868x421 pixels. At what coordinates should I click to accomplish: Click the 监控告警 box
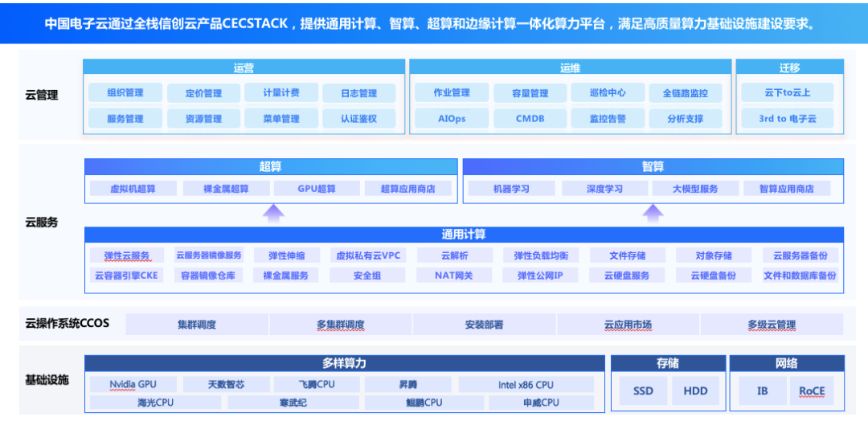(608, 118)
